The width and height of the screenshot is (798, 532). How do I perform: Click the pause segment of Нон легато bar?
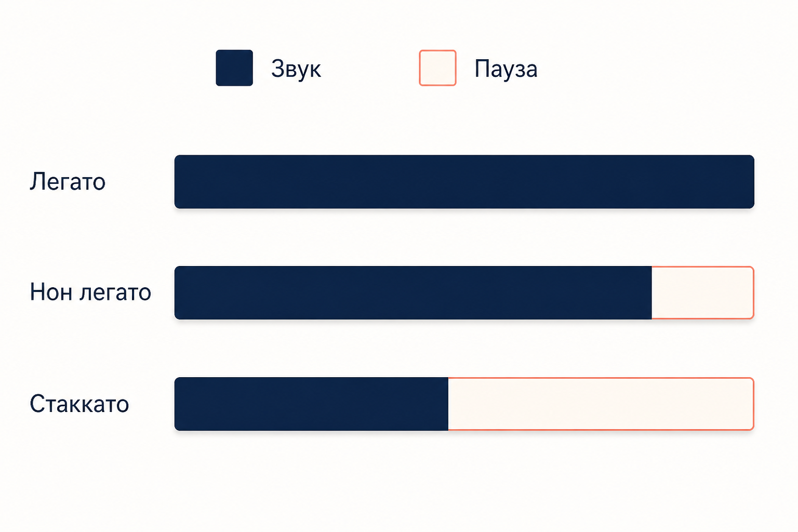coord(703,292)
